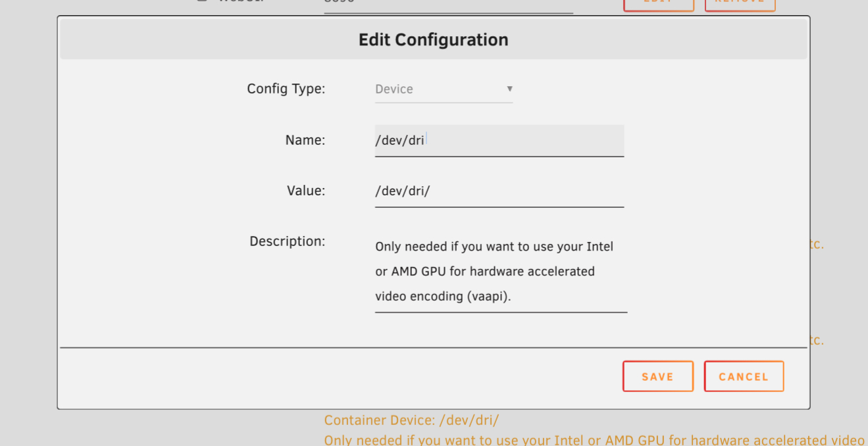Click the partially hidden EDIT button above dialog
The width and height of the screenshot is (868, 446).
658,4
